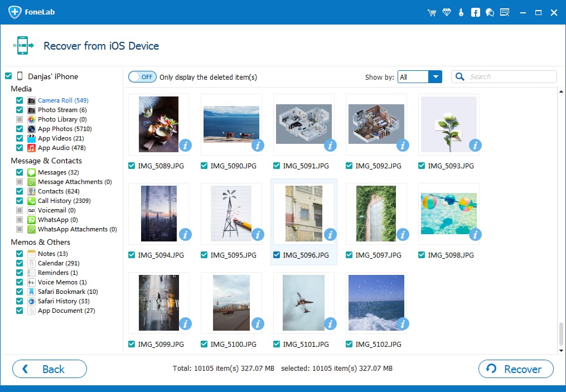566x392 pixels.
Task: Visit FoneLab's Facebook page icon
Action: (x=475, y=12)
